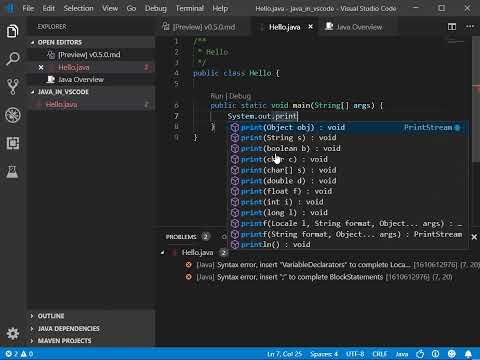
Task: Click the split editor icon
Action: [x=452, y=27]
